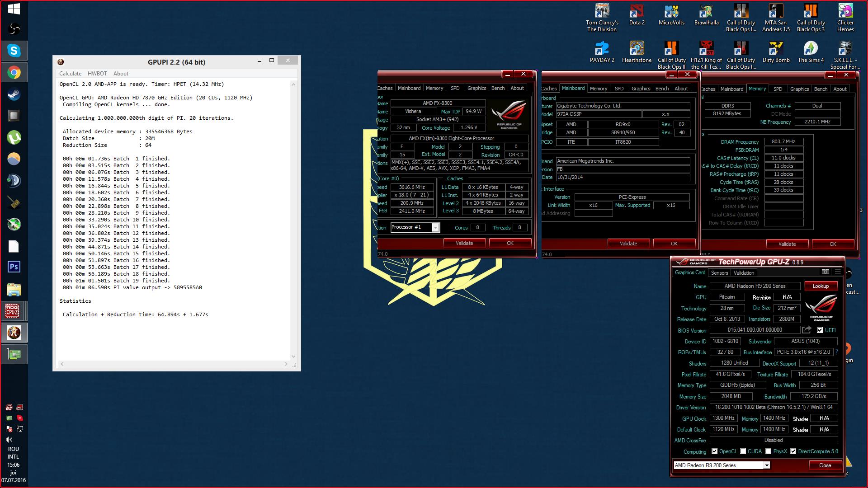Open the HWBOT menu in GPUPI
This screenshot has width=868, height=488.
(x=97, y=74)
